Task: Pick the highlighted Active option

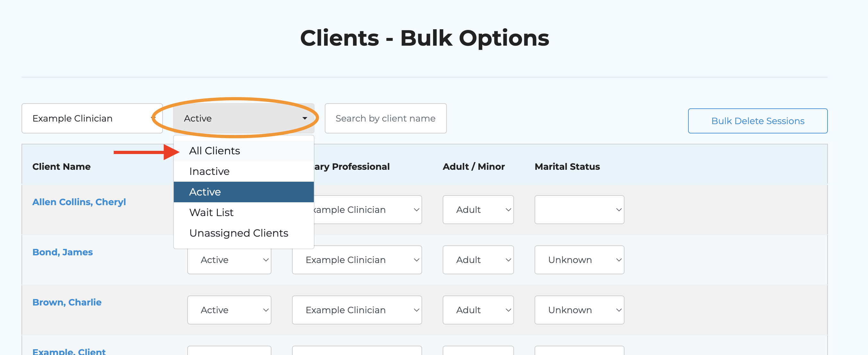Action: [x=205, y=192]
